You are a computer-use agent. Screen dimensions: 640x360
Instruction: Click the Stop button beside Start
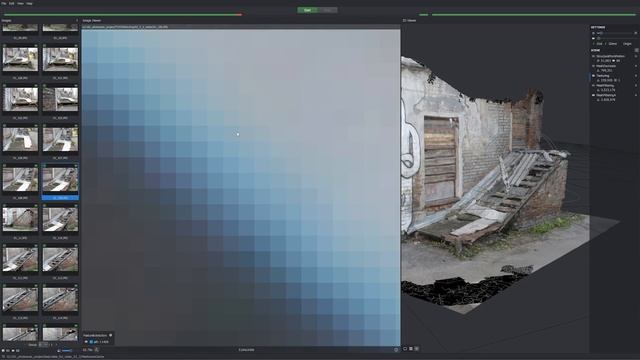click(x=327, y=10)
